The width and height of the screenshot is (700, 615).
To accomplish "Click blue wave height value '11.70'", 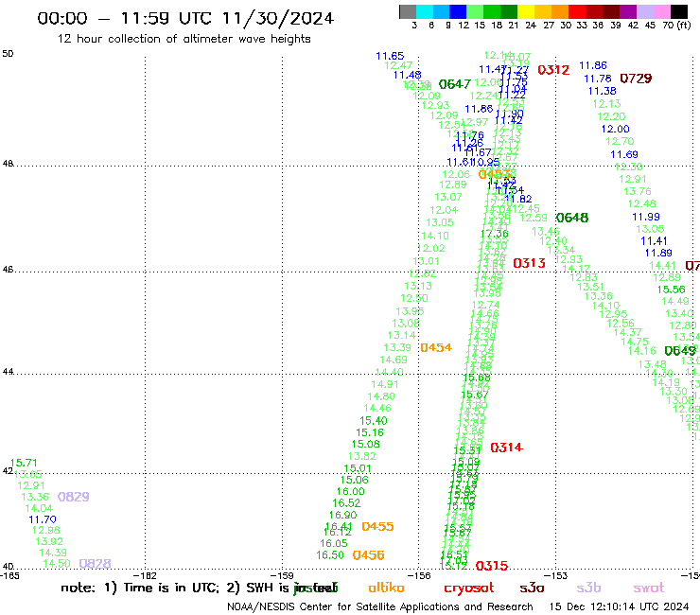I will click(x=43, y=519).
